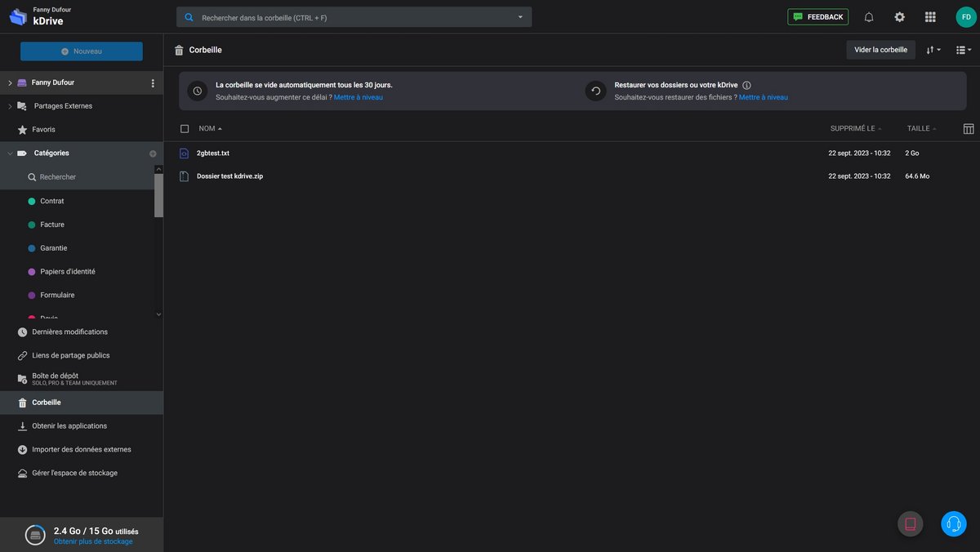Open Corbeille in sidebar
This screenshot has height=552, width=980.
click(x=82, y=403)
